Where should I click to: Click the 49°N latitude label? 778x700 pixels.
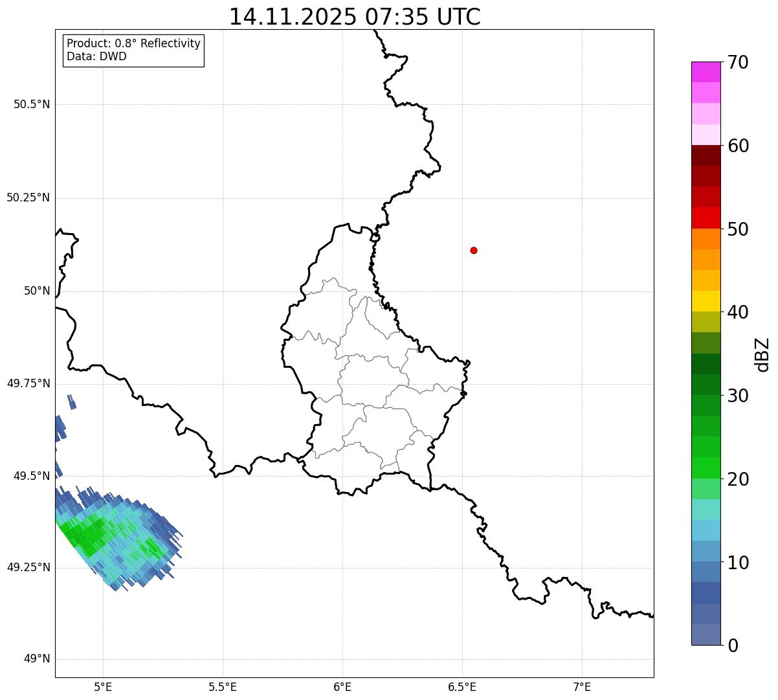tap(37, 659)
